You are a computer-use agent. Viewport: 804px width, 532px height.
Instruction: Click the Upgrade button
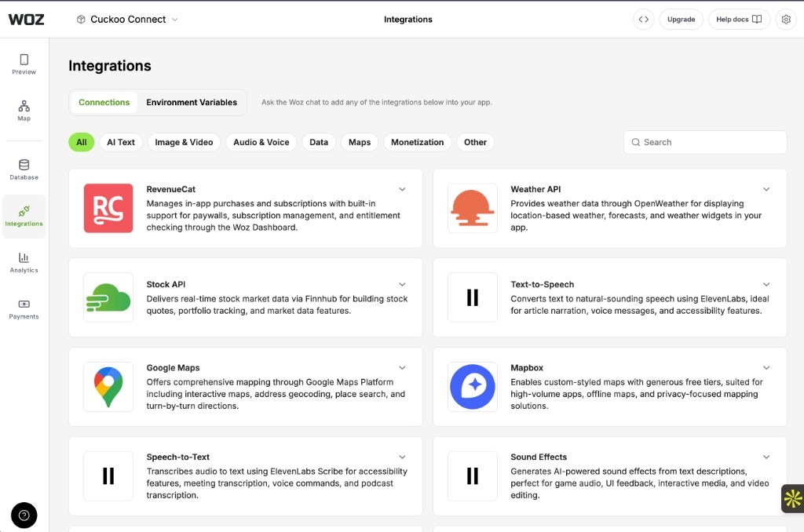click(681, 19)
